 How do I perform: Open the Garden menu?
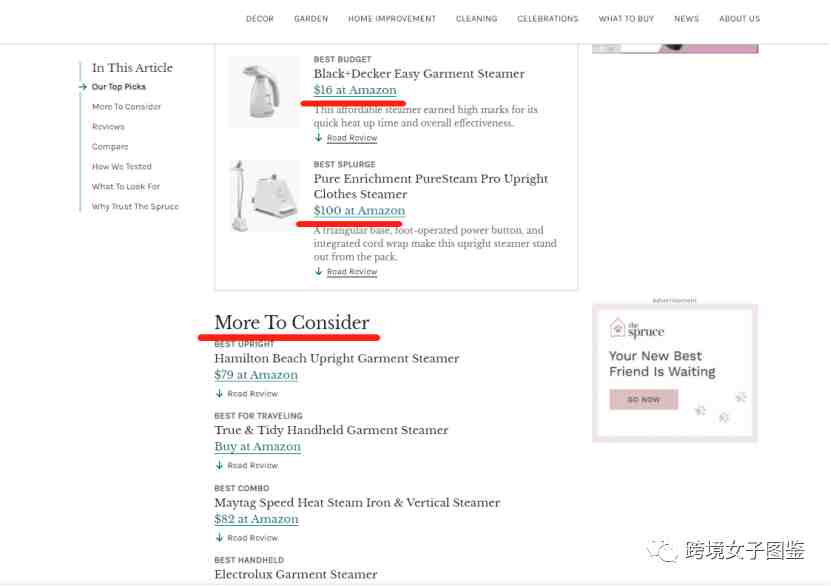pos(311,19)
